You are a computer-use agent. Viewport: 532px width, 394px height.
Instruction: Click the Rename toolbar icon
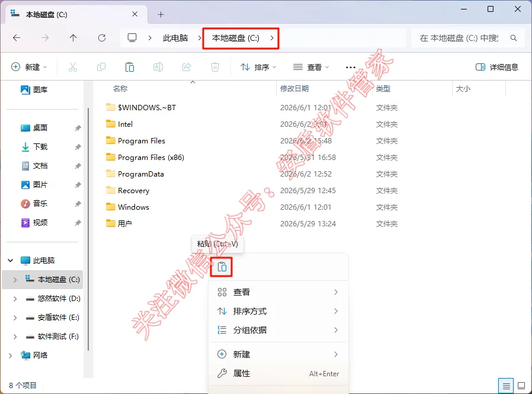pos(158,67)
